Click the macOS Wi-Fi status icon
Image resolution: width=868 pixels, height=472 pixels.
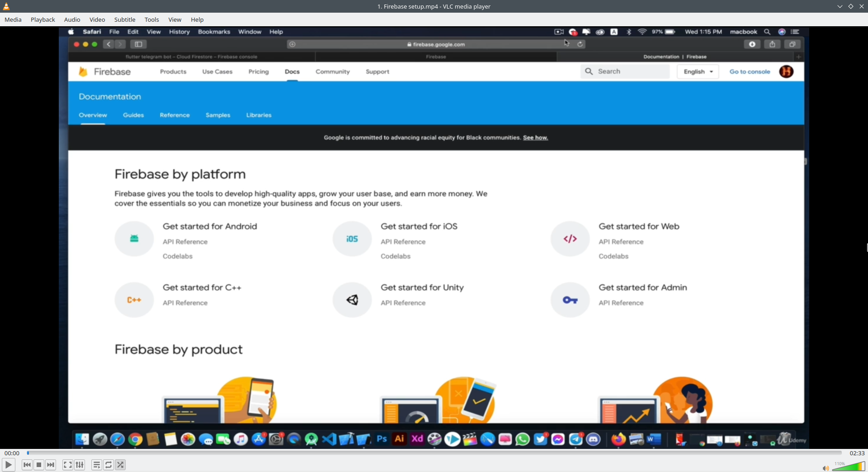click(642, 32)
